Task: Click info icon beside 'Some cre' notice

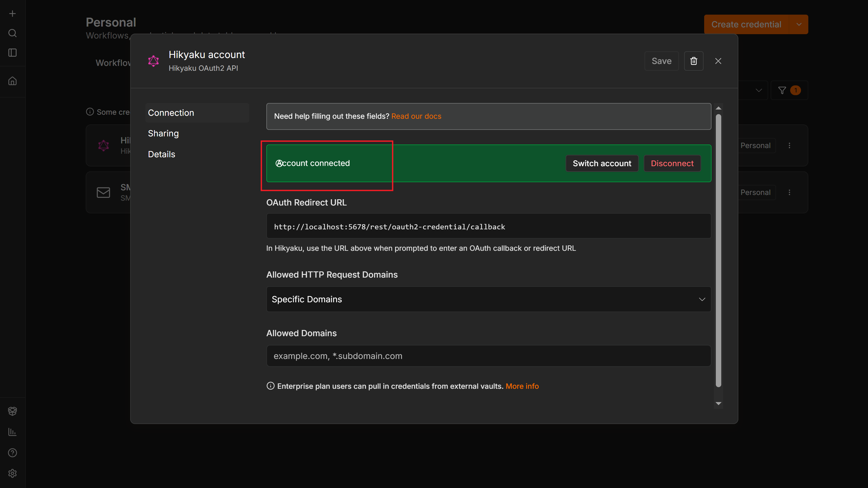Action: coord(90,112)
